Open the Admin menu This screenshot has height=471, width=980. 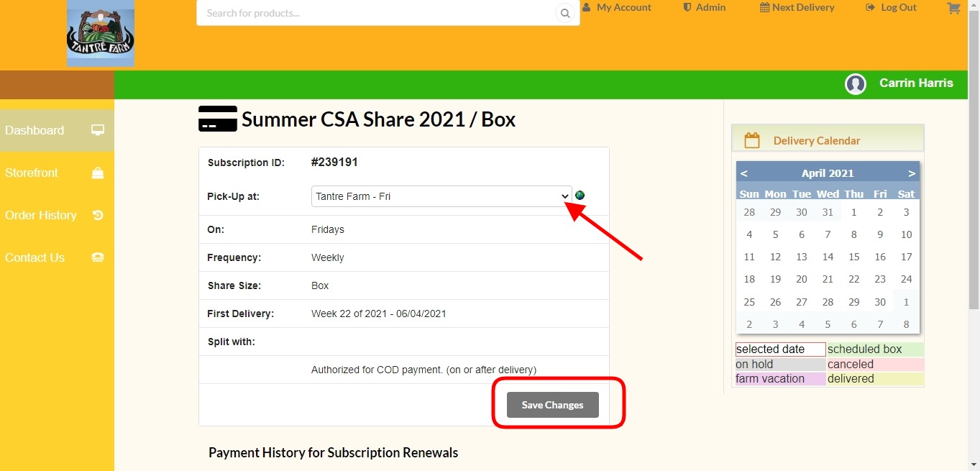click(704, 7)
